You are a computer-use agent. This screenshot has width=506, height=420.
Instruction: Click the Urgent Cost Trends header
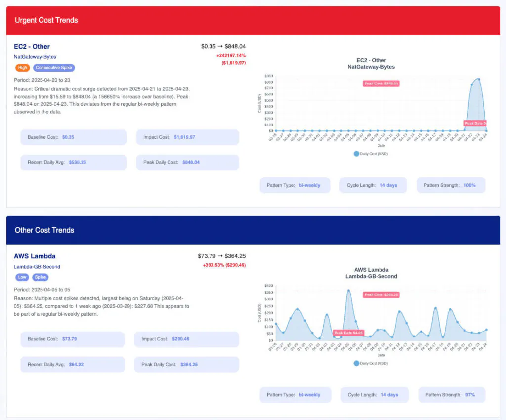point(253,21)
